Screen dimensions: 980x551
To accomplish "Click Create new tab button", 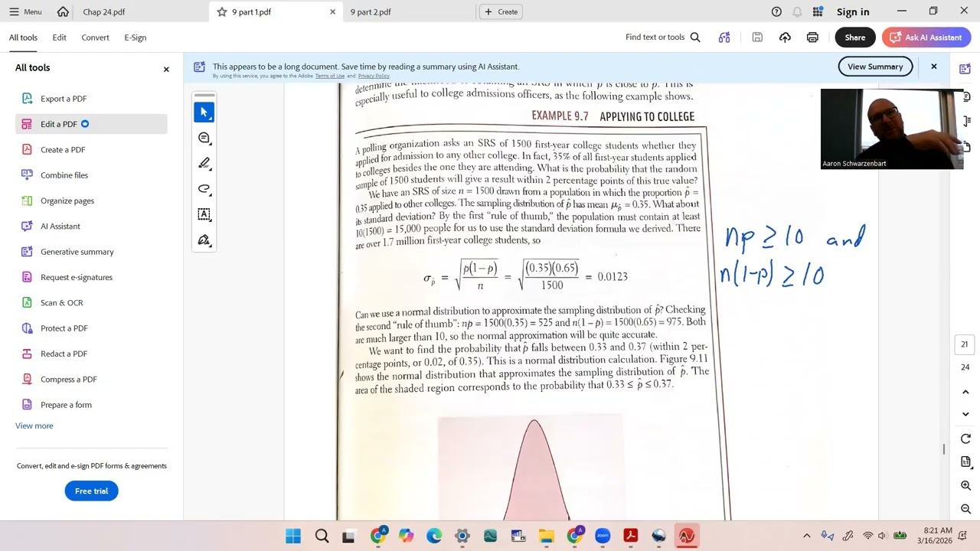I will point(501,11).
